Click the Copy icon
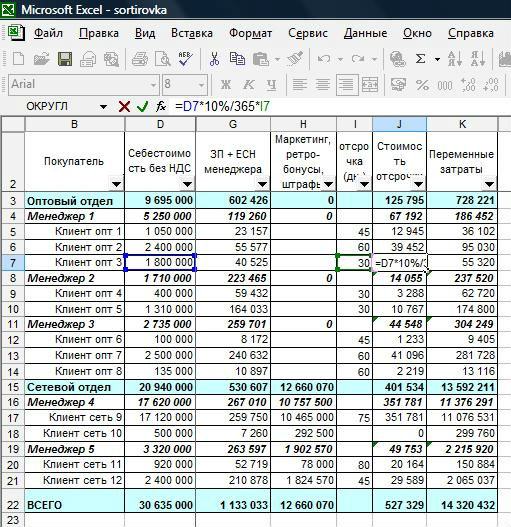This screenshot has width=511, height=527. pyautogui.click(x=237, y=59)
